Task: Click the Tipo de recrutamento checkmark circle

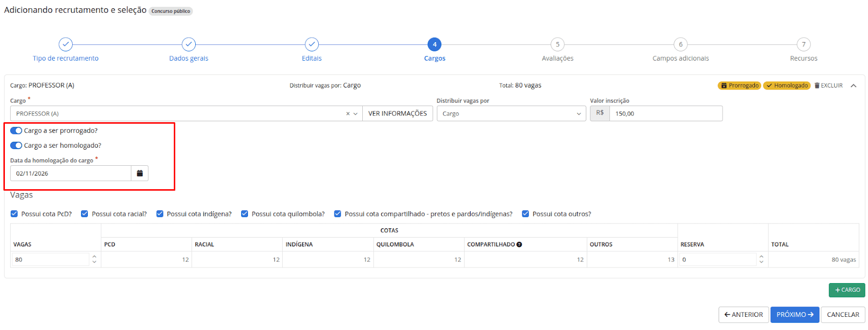Action: tap(65, 44)
